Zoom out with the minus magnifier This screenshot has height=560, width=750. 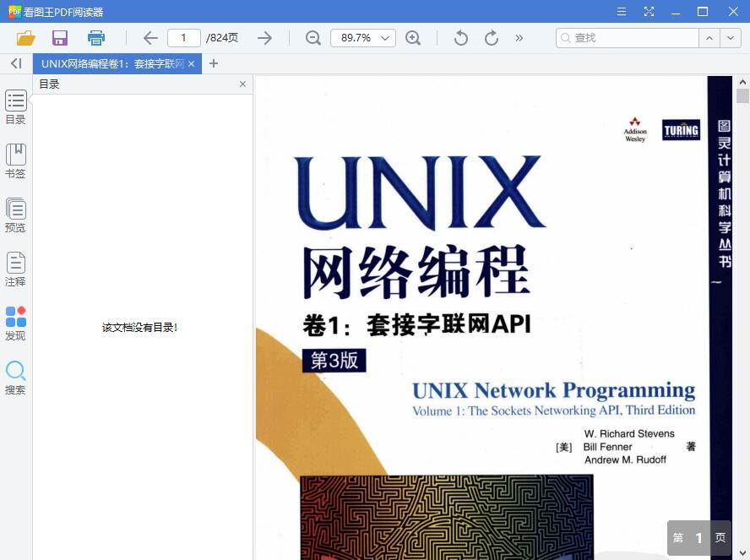point(313,38)
